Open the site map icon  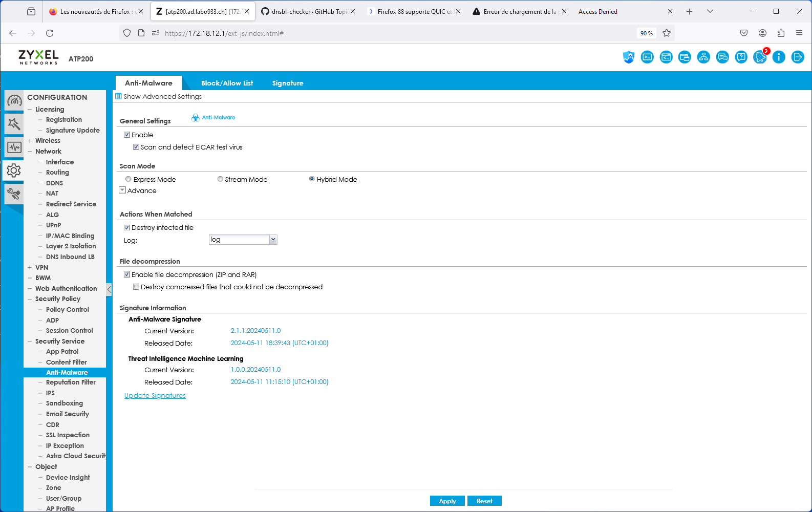point(703,57)
